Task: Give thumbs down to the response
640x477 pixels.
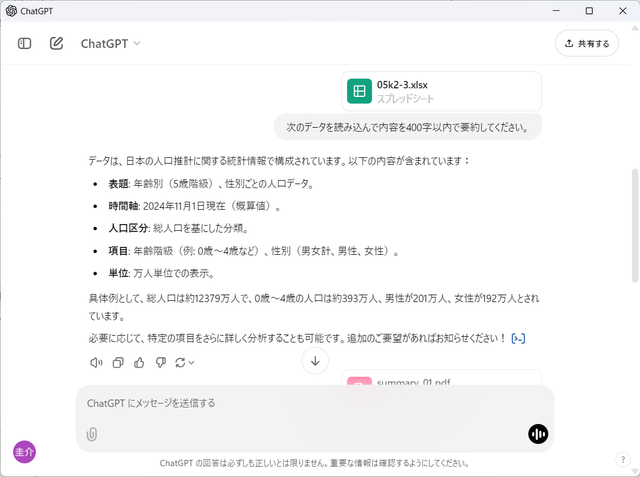Action: (x=161, y=362)
